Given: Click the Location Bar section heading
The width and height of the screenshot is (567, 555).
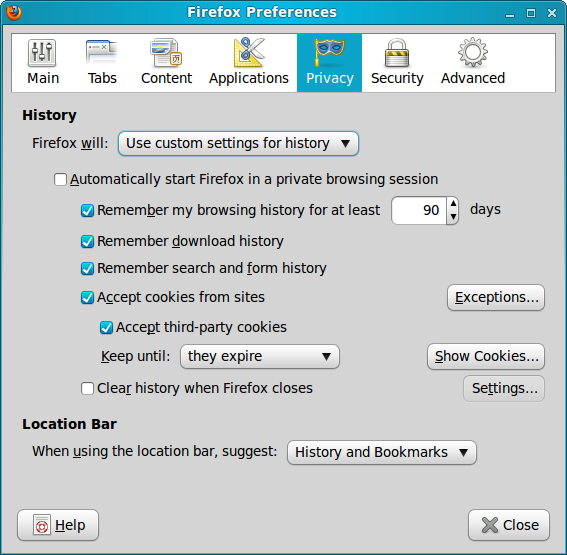Looking at the screenshot, I should click(69, 424).
